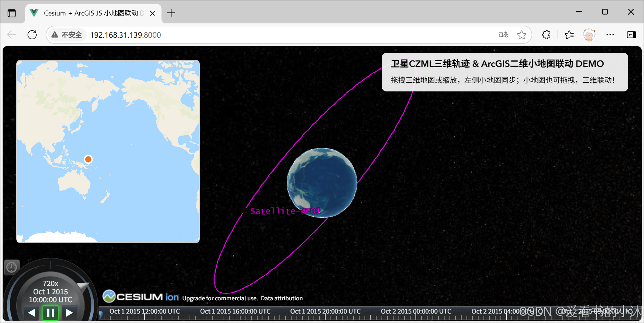Open the translate page icon
This screenshot has width=644, height=323.
coord(503,35)
